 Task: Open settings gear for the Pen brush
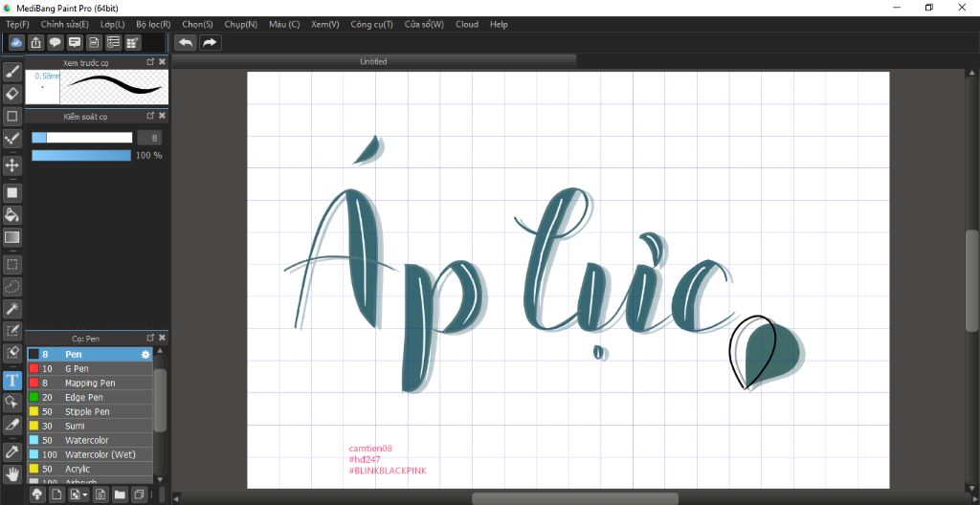point(145,355)
